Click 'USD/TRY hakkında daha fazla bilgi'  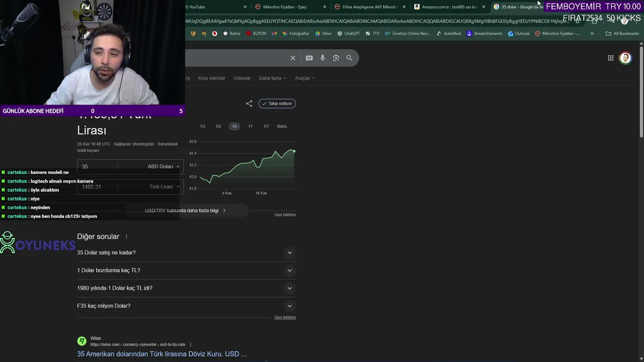tap(186, 211)
